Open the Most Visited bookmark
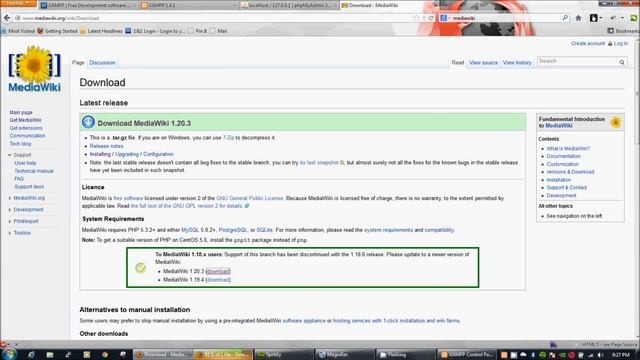The image size is (640, 360). pos(18,31)
